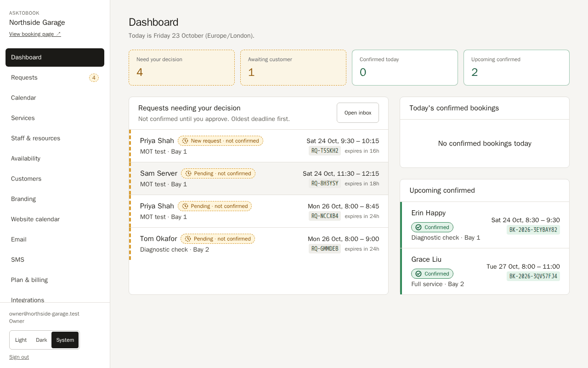Open the Awaiting customer stat card

coord(293,68)
